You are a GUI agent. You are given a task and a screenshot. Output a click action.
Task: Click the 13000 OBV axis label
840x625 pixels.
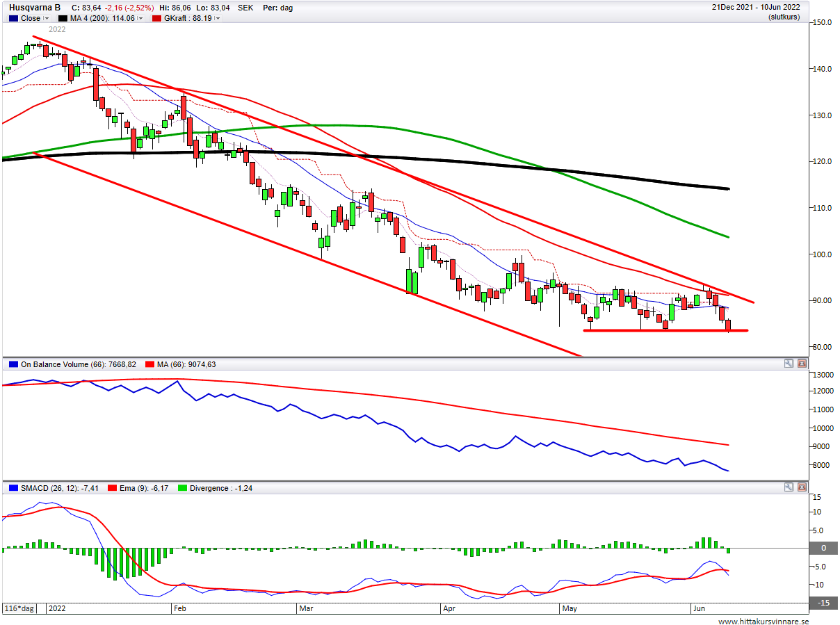823,375
